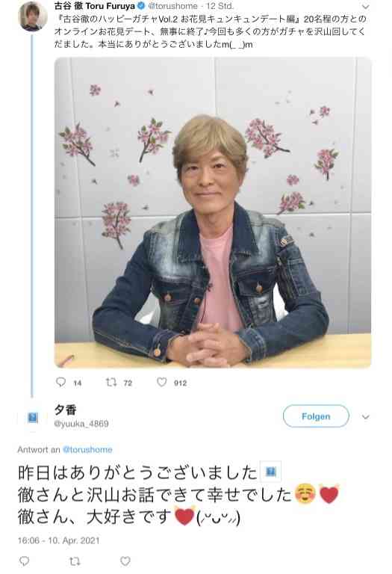Image resolution: width=392 pixels, height=574 pixels.
Task: Expand the options chevron on Toru's tweet
Action: 365,7
